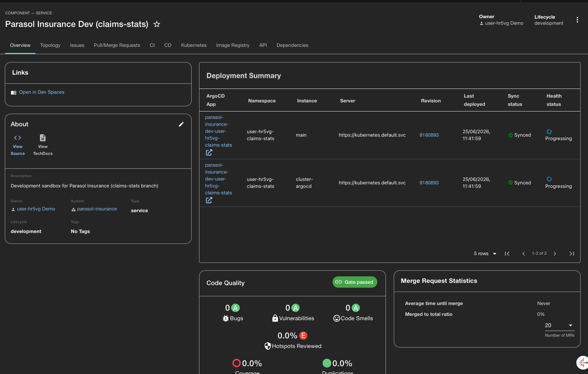Open the Number of MRs dropdown showing 20
The width and height of the screenshot is (588, 374).
(559, 325)
